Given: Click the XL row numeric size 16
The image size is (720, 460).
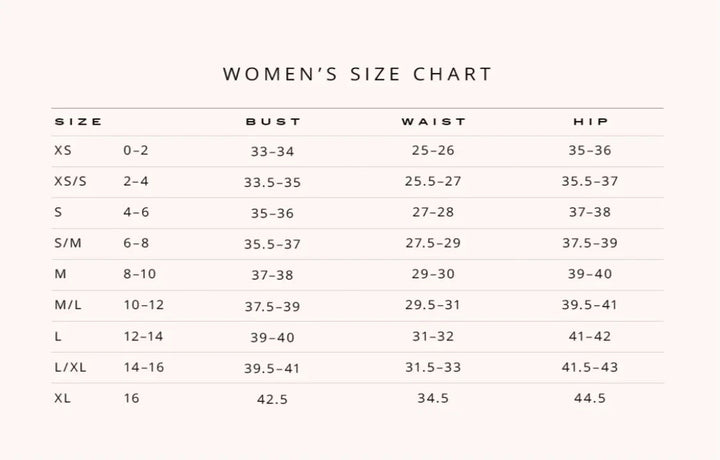Looking at the screenshot, I should tap(131, 398).
